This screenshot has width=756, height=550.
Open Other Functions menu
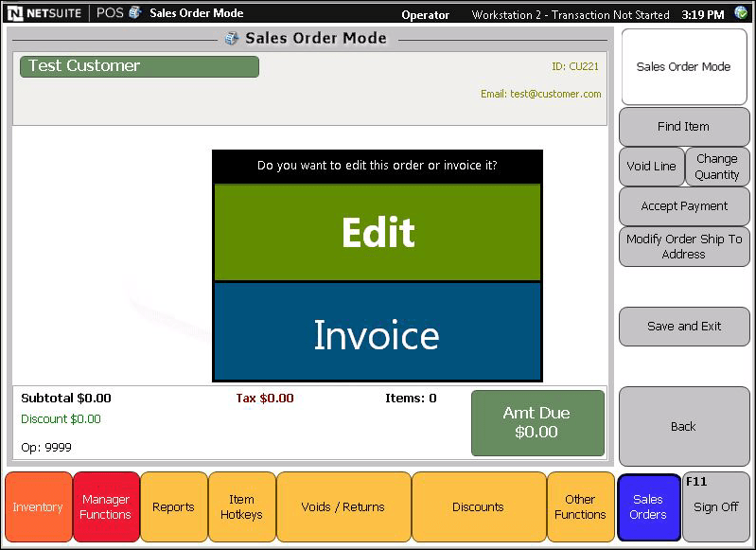point(581,507)
